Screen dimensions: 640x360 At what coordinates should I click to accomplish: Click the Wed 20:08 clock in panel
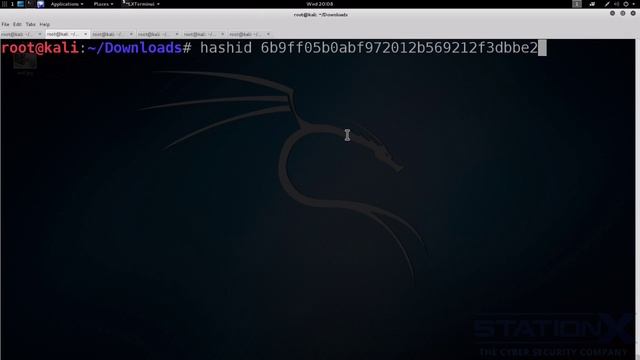click(x=320, y=4)
